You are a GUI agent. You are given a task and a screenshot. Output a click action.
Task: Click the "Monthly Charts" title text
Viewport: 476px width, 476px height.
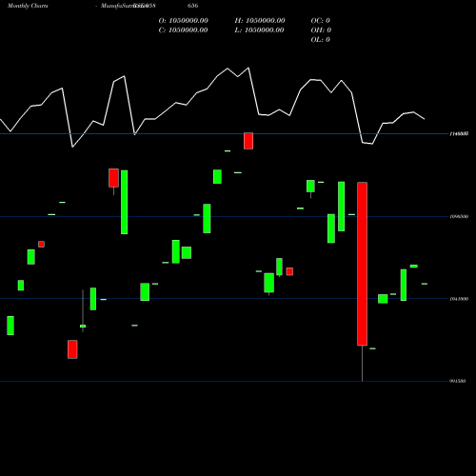[x=28, y=6]
